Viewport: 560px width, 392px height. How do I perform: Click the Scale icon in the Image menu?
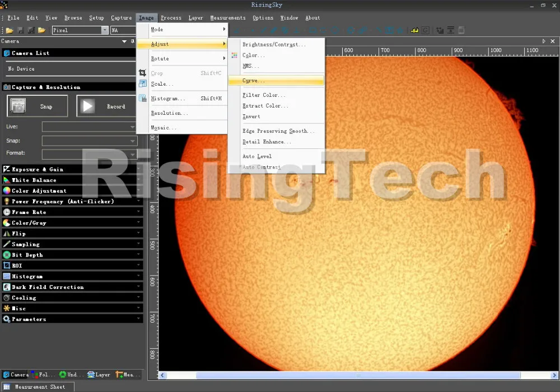tap(143, 84)
